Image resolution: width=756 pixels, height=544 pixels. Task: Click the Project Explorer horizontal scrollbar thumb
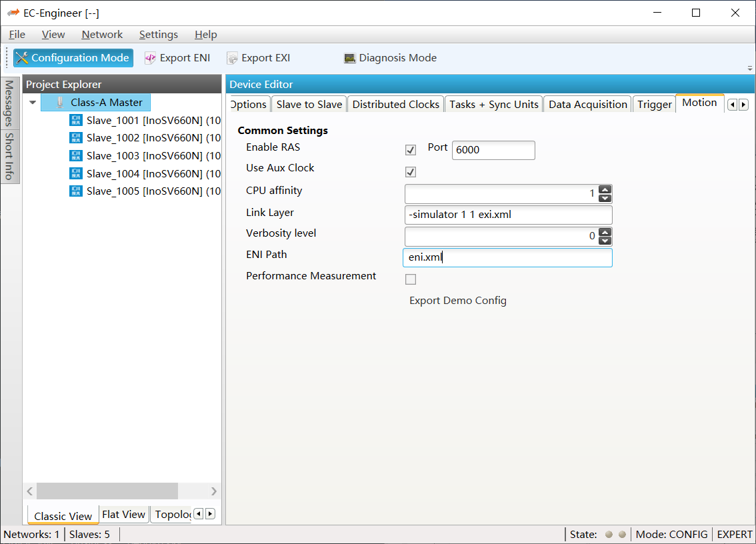point(107,491)
